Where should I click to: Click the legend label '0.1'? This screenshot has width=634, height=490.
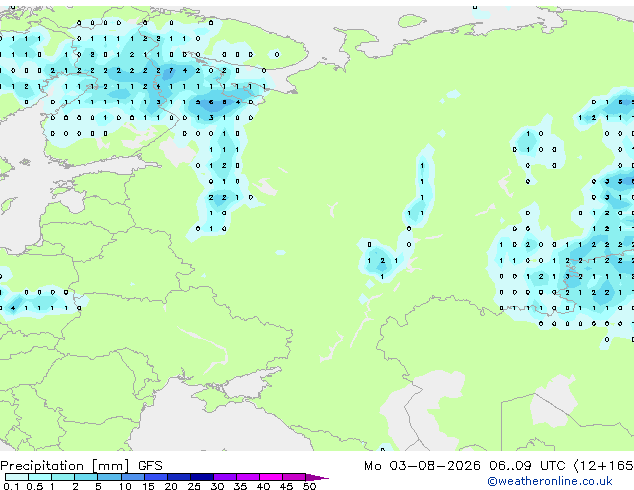coord(11,486)
